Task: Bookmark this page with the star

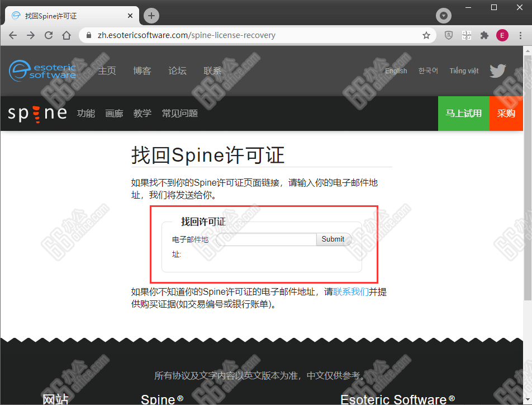Action: (x=426, y=35)
